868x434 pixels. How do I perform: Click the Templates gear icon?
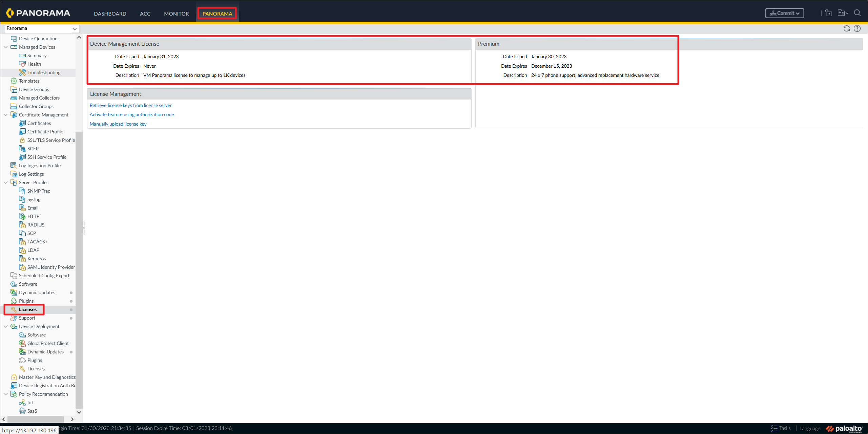pos(14,81)
